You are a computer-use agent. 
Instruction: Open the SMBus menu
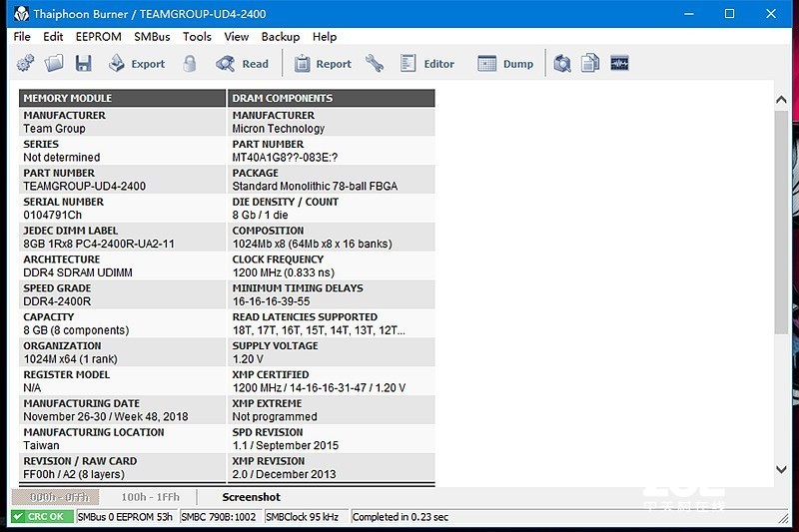[152, 37]
